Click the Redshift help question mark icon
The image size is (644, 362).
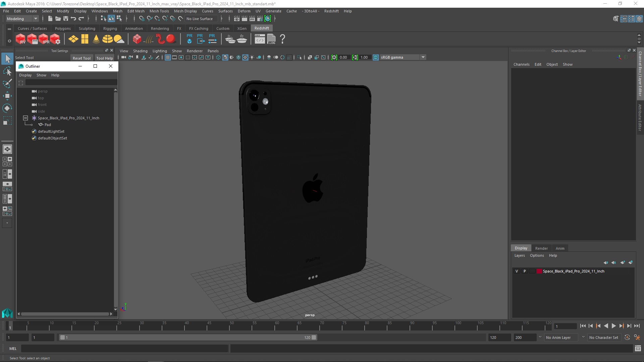pyautogui.click(x=282, y=39)
